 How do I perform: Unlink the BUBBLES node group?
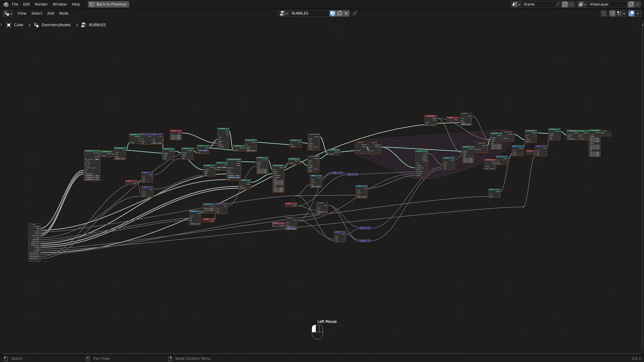coord(346,13)
